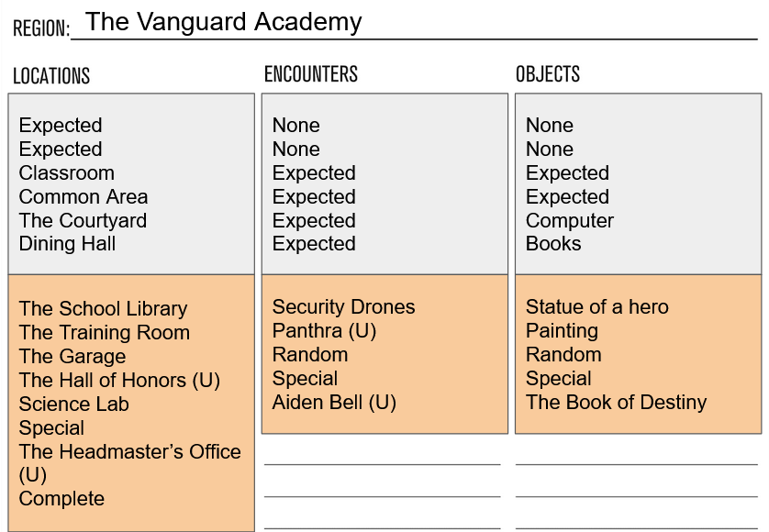Click the region name field "The Vanguard Academy"
769x532 pixels.
(223, 22)
